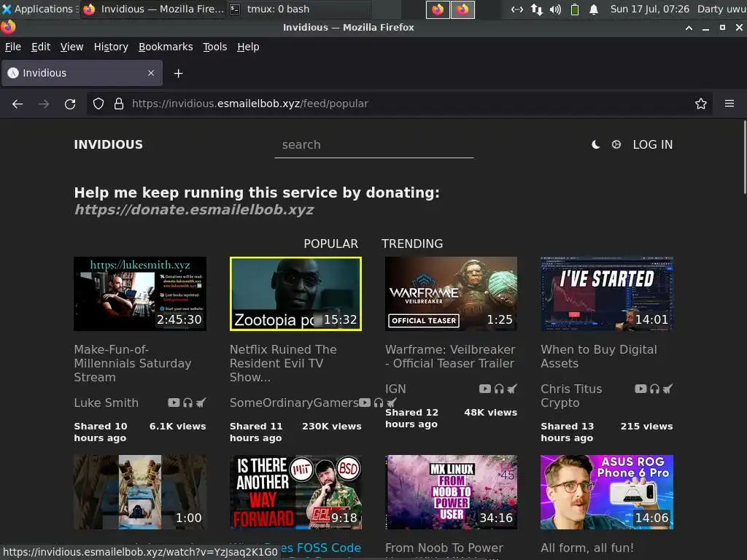The height and width of the screenshot is (560, 747).
Task: Open audio-only mode for the Luke Smith video
Action: (187, 402)
